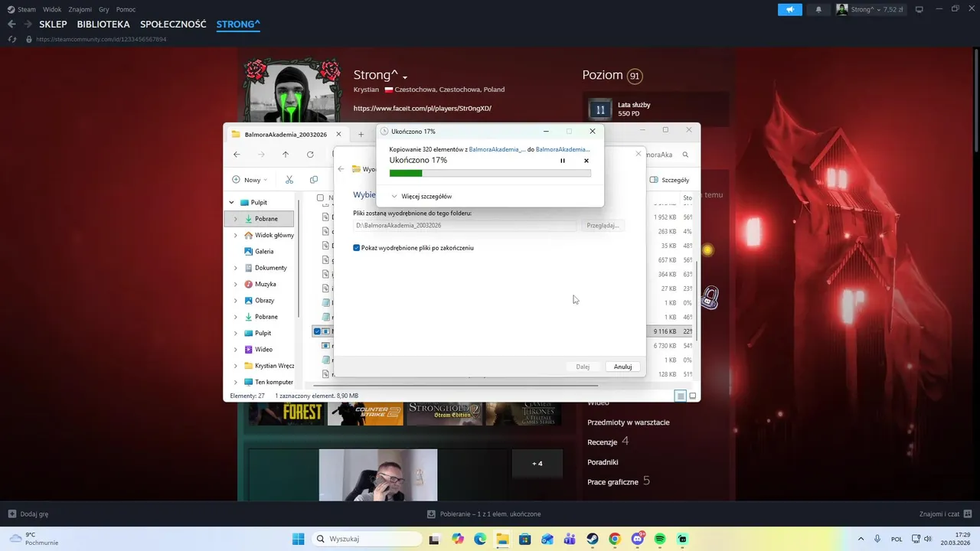Click the green copy progress bar
The width and height of the screenshot is (980, 551).
490,174
